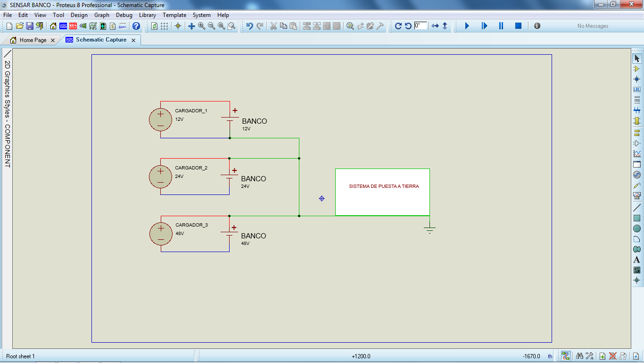
Task: Undo the last change
Action: [x=249, y=26]
